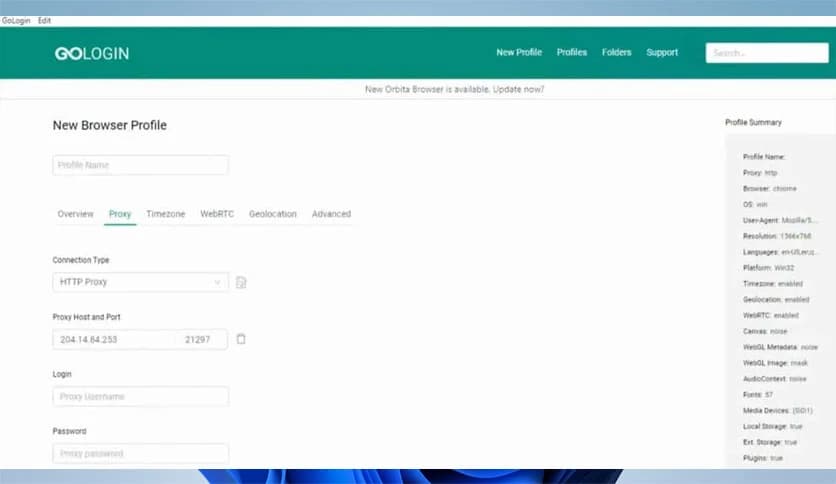This screenshot has height=484, width=836.
Task: Switch to the Timezone tab
Action: pos(165,214)
